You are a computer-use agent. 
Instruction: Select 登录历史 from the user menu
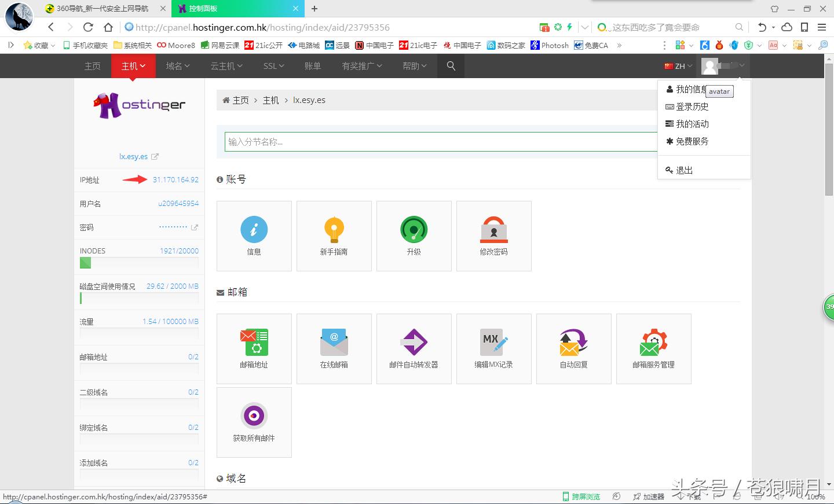point(692,106)
